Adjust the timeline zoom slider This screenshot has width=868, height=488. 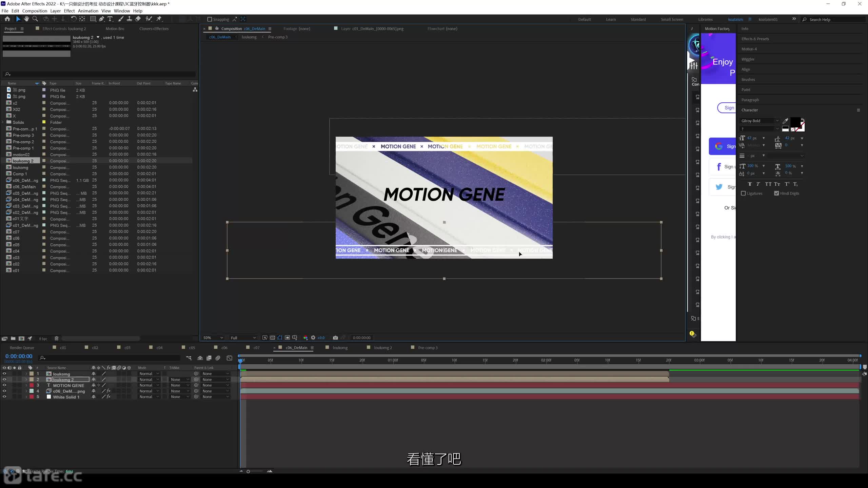tap(248, 471)
